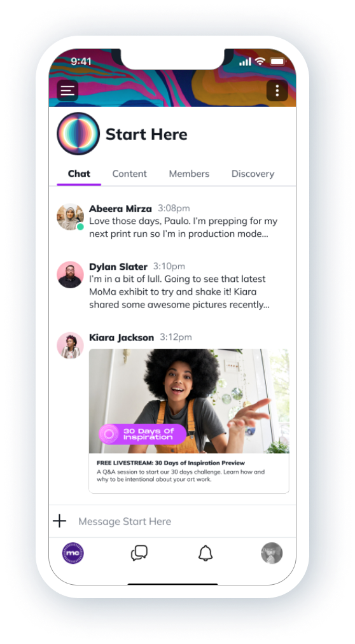Open the three-dot more options menu

(x=277, y=90)
